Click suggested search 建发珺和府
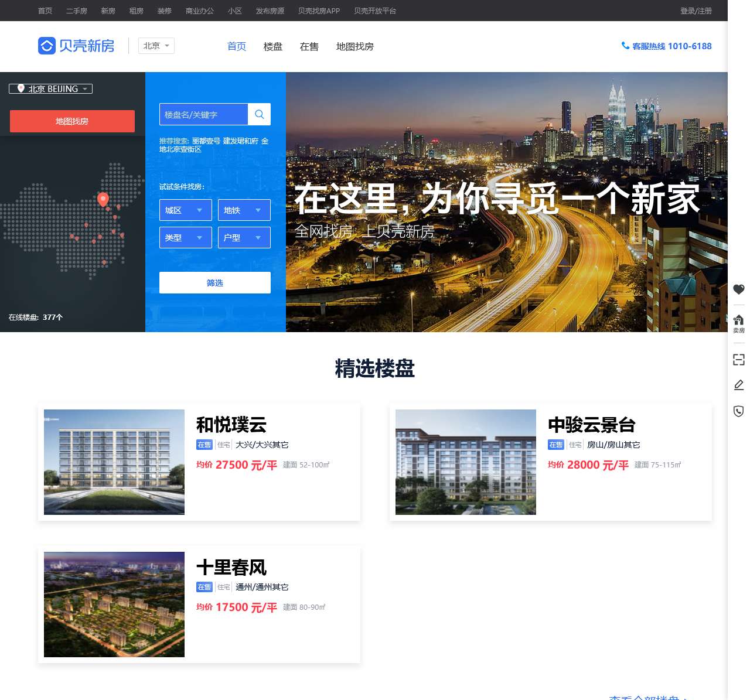The height and width of the screenshot is (700, 750). click(x=241, y=141)
